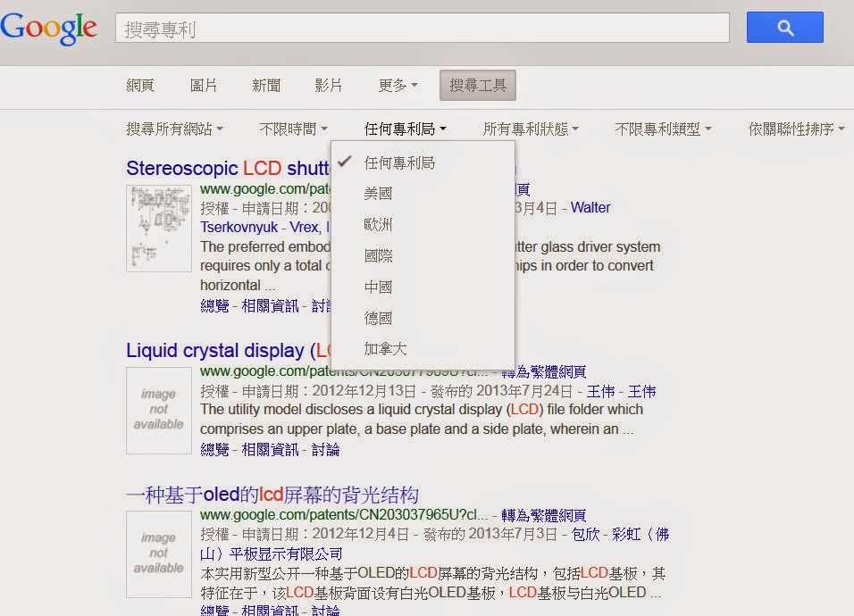Open Liquid crystal display (LCD result title
Image resolution: width=854 pixels, height=616 pixels.
click(x=228, y=351)
